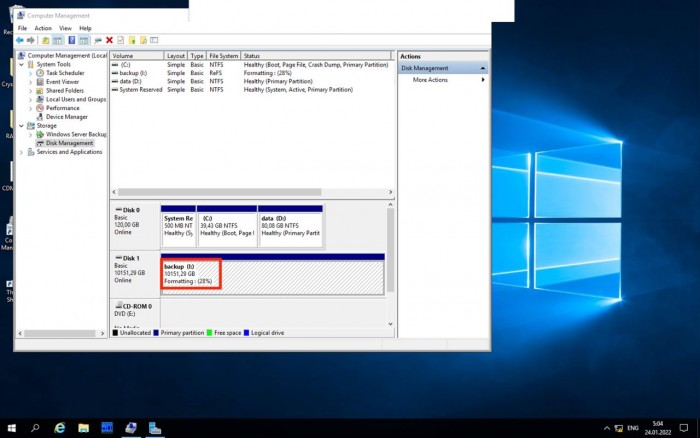
Task: Click the Status column header
Action: pyautogui.click(x=316, y=56)
